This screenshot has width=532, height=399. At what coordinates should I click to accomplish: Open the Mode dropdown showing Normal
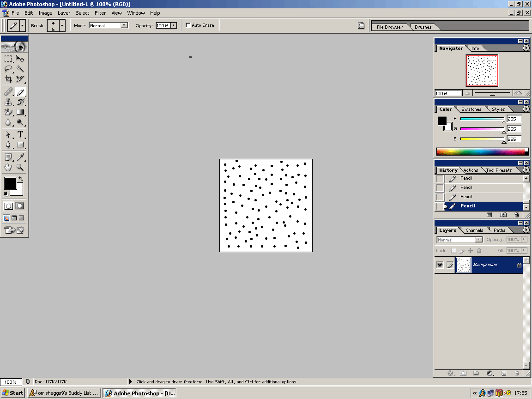[x=108, y=25]
